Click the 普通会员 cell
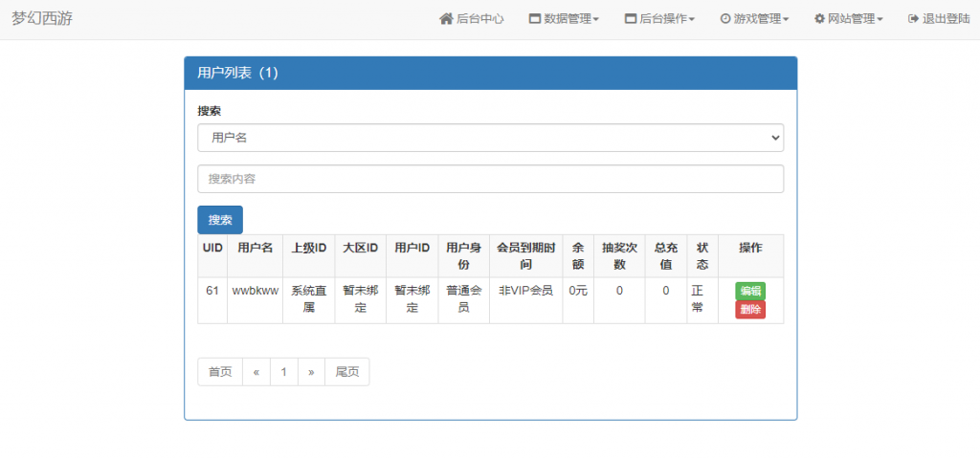980x459 pixels. [464, 298]
